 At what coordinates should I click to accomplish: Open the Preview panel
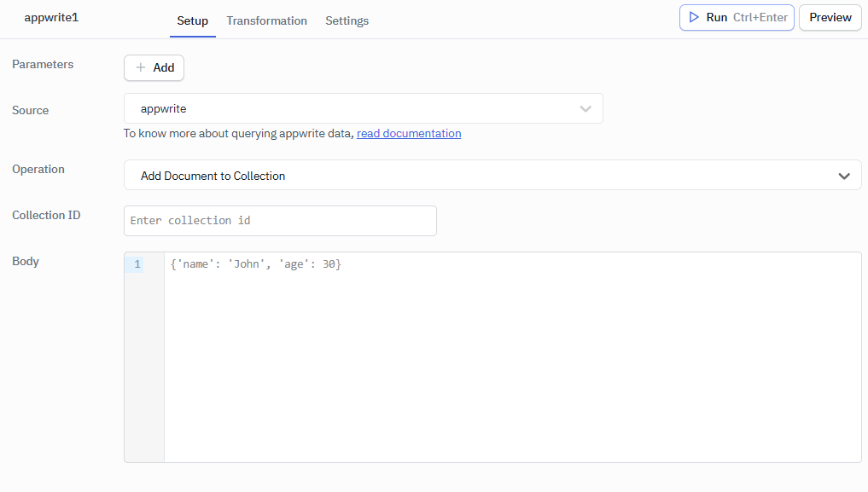(x=829, y=17)
